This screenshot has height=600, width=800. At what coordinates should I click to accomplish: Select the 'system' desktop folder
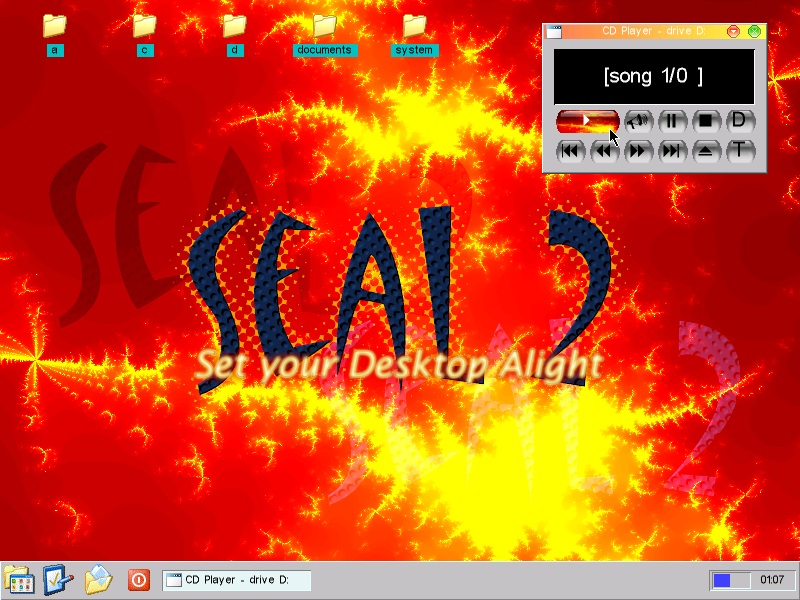pyautogui.click(x=414, y=27)
